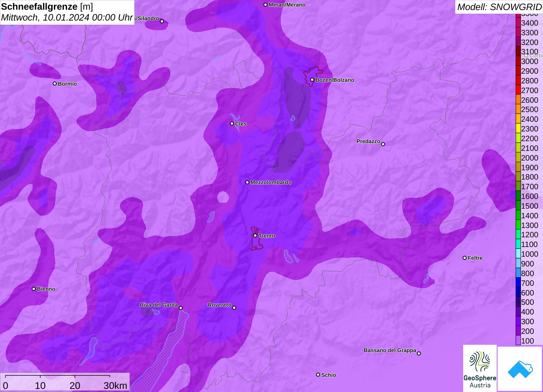Click the GeoSphere Austria logo
Image resolution: width=543 pixels, height=392 pixels.
pyautogui.click(x=480, y=368)
